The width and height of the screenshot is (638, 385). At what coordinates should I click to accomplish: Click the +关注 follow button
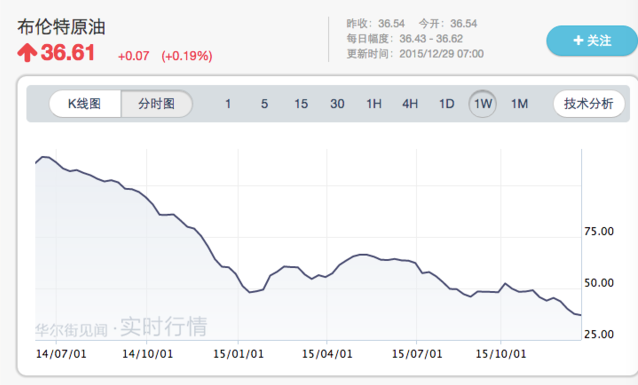point(592,41)
